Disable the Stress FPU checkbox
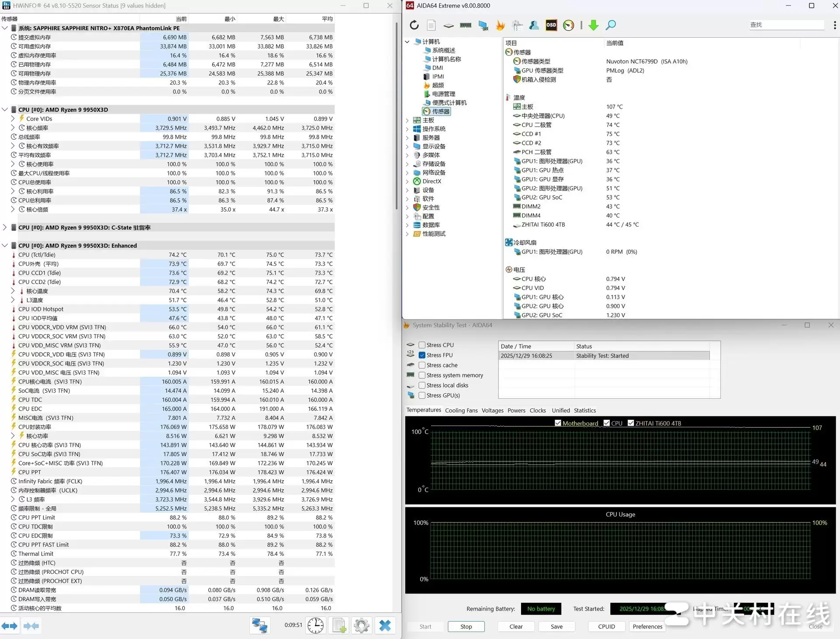Image resolution: width=840 pixels, height=639 pixels. [x=422, y=355]
